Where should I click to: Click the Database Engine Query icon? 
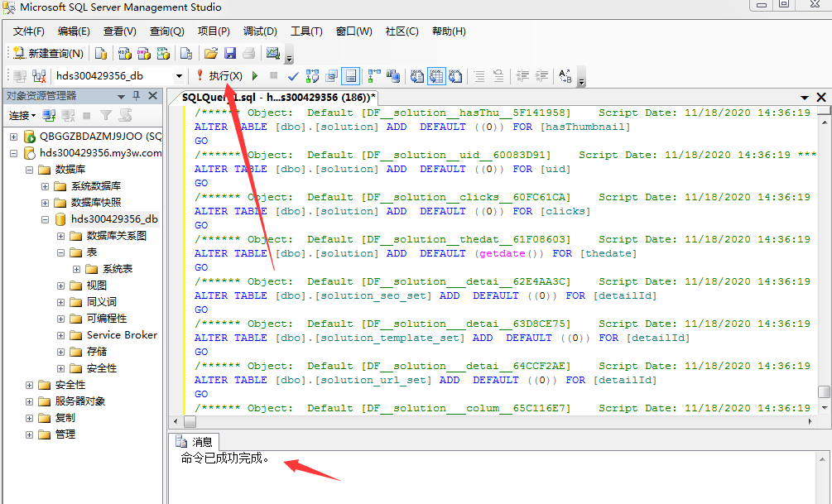tap(101, 53)
